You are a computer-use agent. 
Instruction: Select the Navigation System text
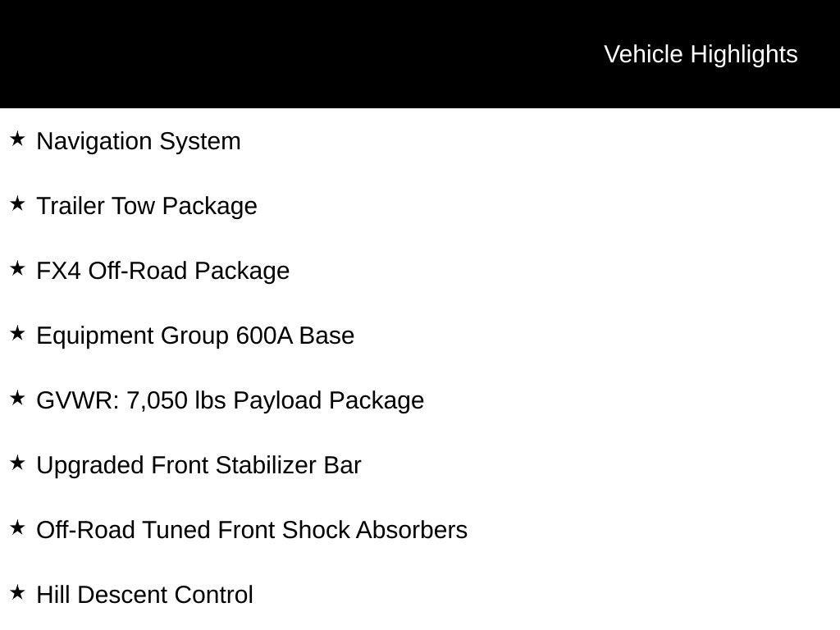point(139,141)
